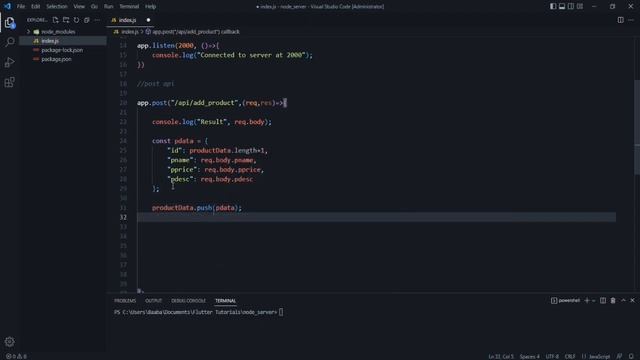This screenshot has height=360, width=640.
Task: Expand the node_modules folder chevron
Action: [29, 31]
